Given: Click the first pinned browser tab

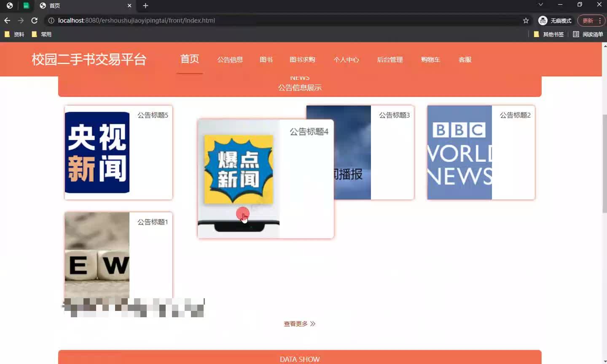Looking at the screenshot, I should 10,5.
